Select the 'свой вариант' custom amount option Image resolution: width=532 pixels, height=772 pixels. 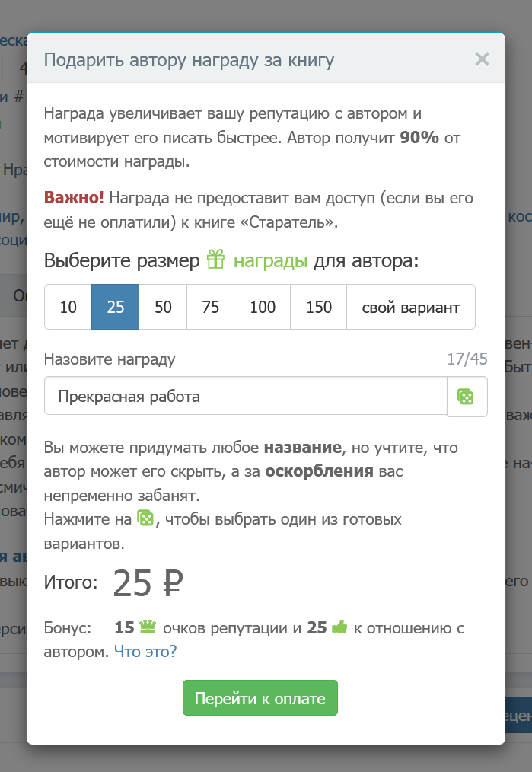click(x=411, y=307)
